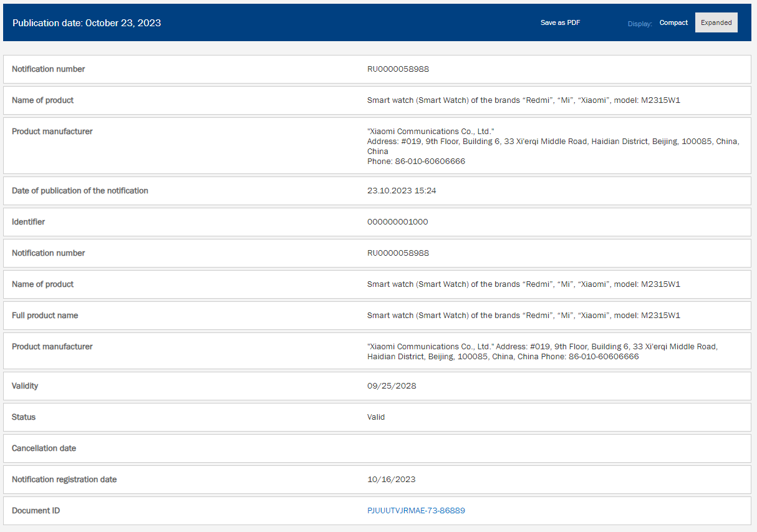Click the Status label
Image resolution: width=757 pixels, height=532 pixels.
pos(24,417)
